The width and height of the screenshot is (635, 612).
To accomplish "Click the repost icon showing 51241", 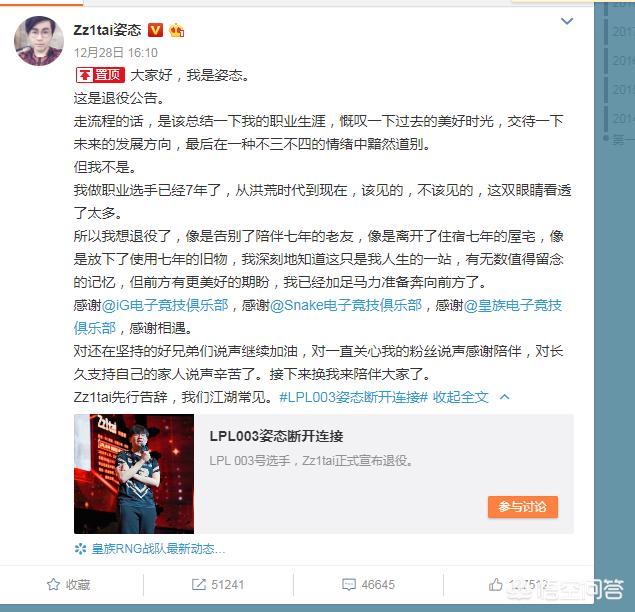I will pyautogui.click(x=198, y=584).
